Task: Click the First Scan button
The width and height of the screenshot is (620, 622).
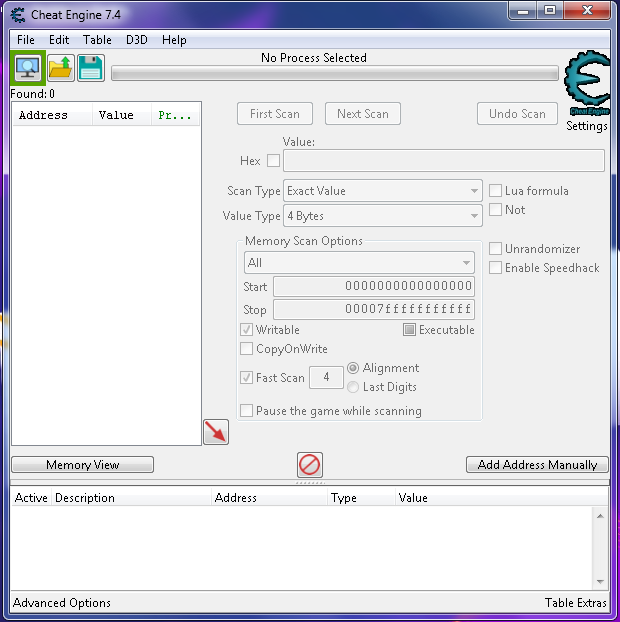Action: 275,114
